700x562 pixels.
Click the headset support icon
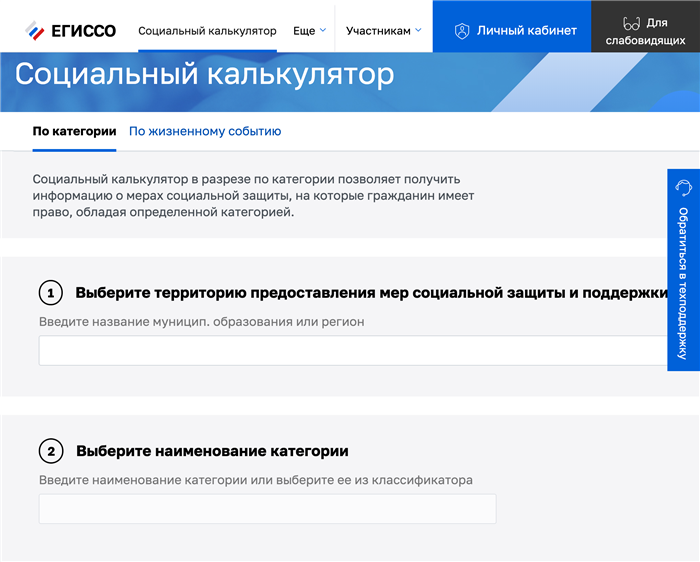point(683,187)
